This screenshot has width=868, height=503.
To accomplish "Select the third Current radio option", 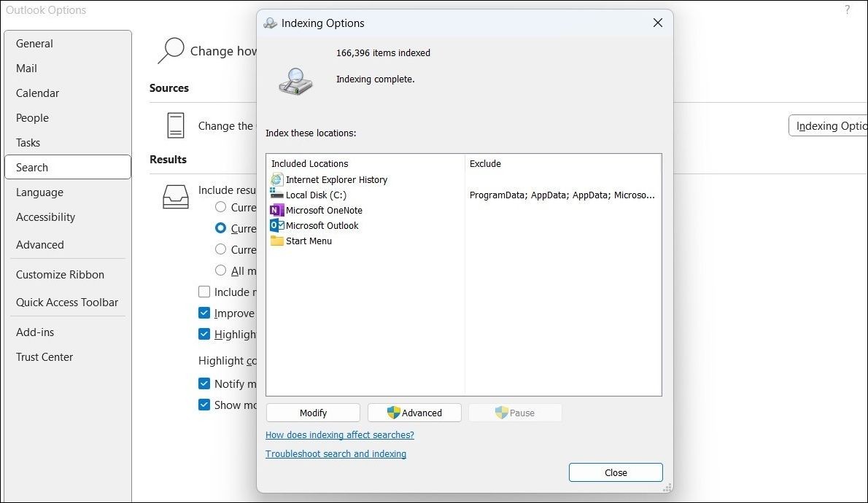I will [x=220, y=249].
